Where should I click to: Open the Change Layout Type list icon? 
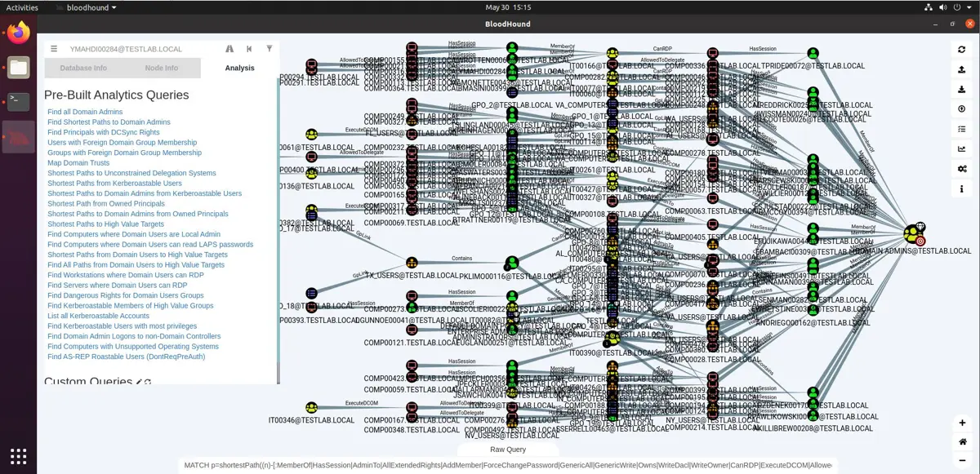click(x=962, y=129)
